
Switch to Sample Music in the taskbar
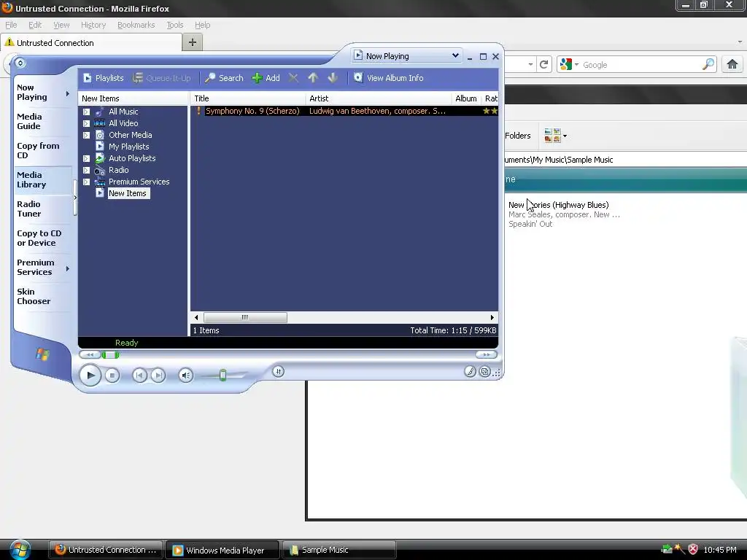(338, 550)
